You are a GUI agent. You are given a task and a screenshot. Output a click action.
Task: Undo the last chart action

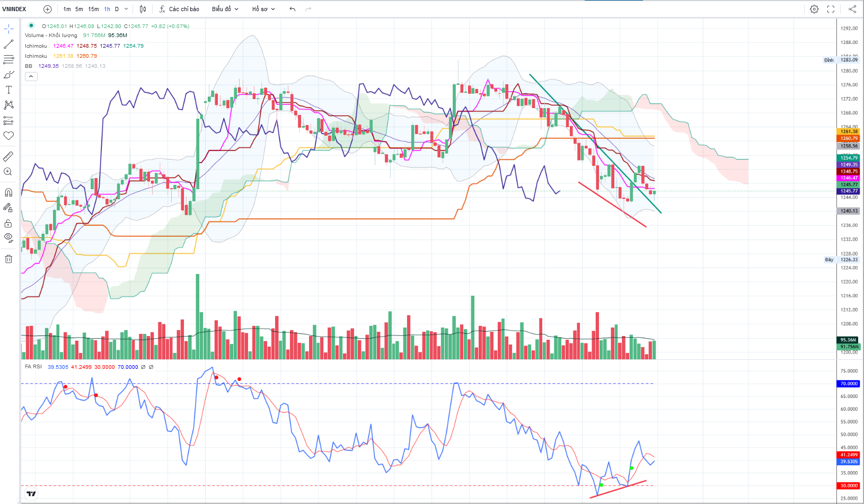(x=293, y=9)
